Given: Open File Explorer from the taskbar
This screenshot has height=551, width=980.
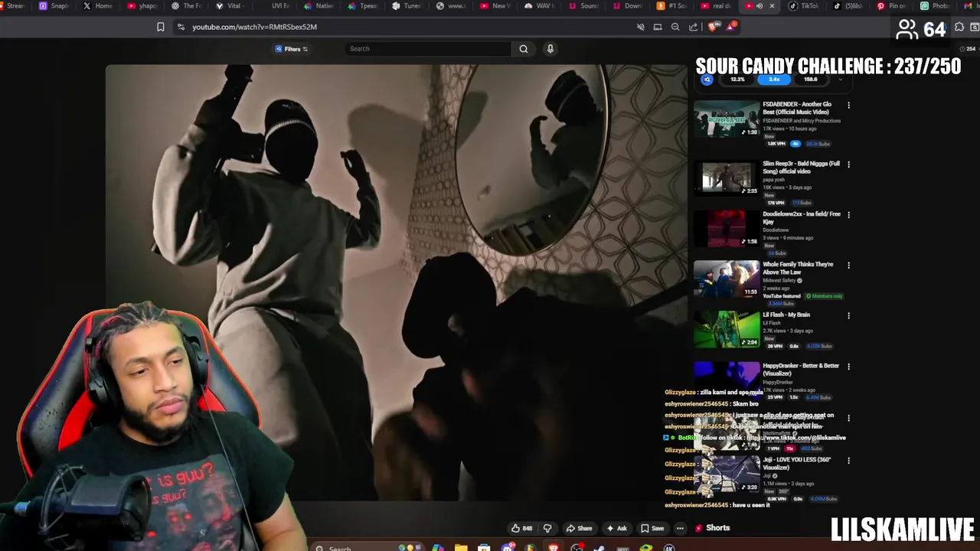Looking at the screenshot, I should click(x=461, y=548).
